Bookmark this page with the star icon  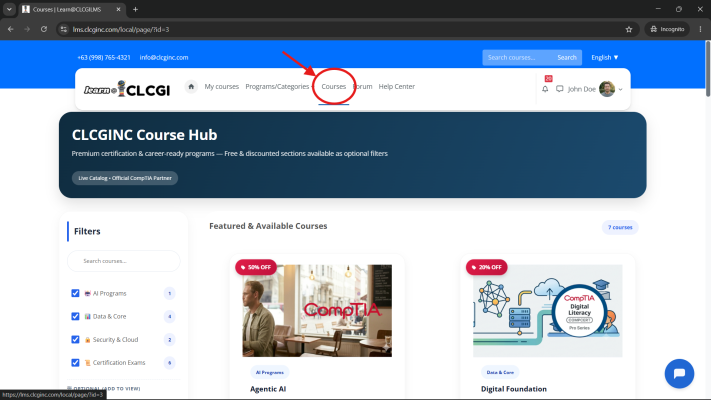tap(628, 29)
